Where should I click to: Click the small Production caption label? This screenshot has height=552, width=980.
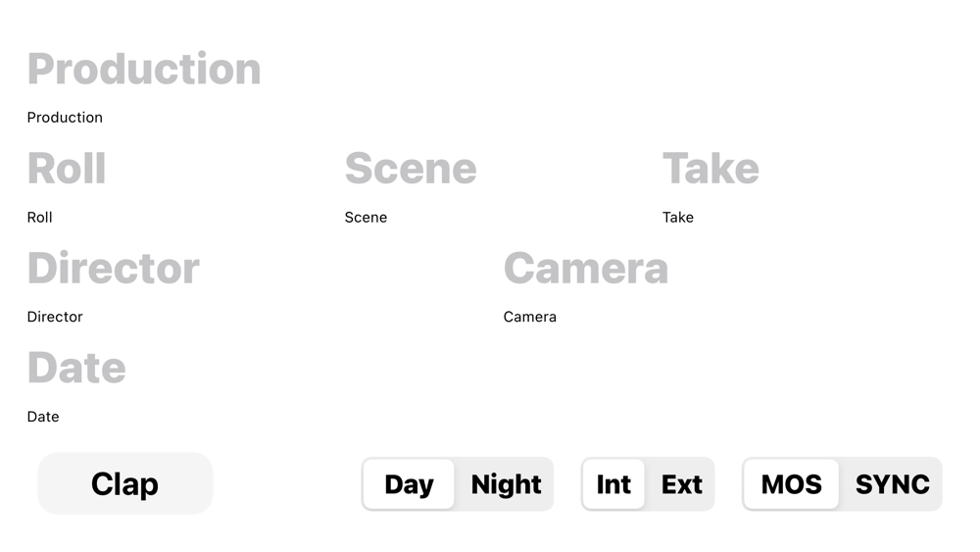[65, 118]
